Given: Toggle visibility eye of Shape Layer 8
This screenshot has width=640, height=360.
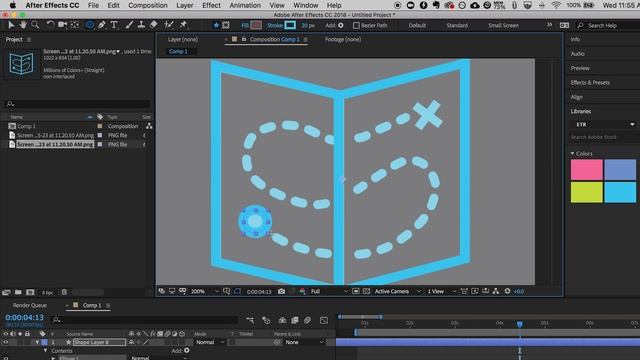Looking at the screenshot, I should (6, 342).
